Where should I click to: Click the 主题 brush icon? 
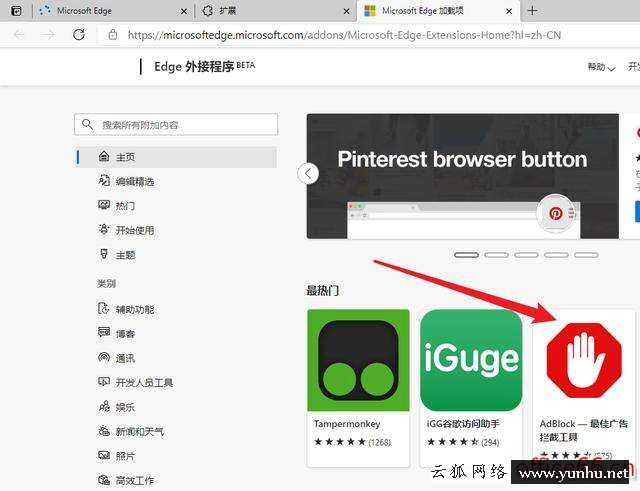104,254
